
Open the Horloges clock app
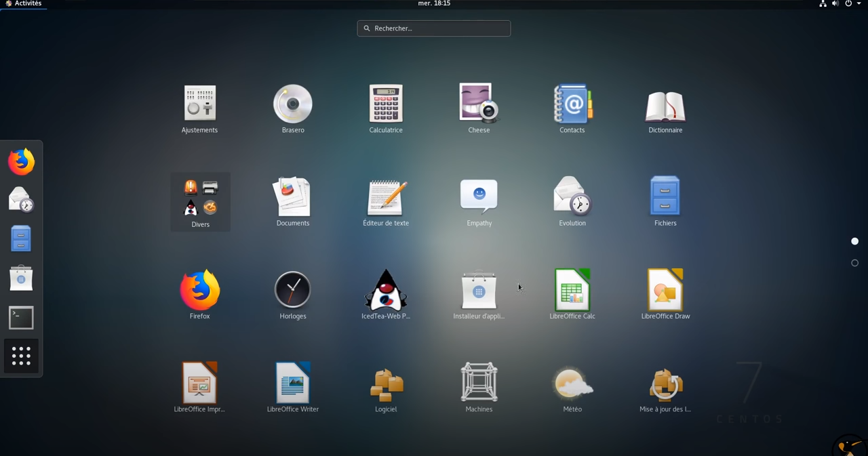[x=293, y=295]
